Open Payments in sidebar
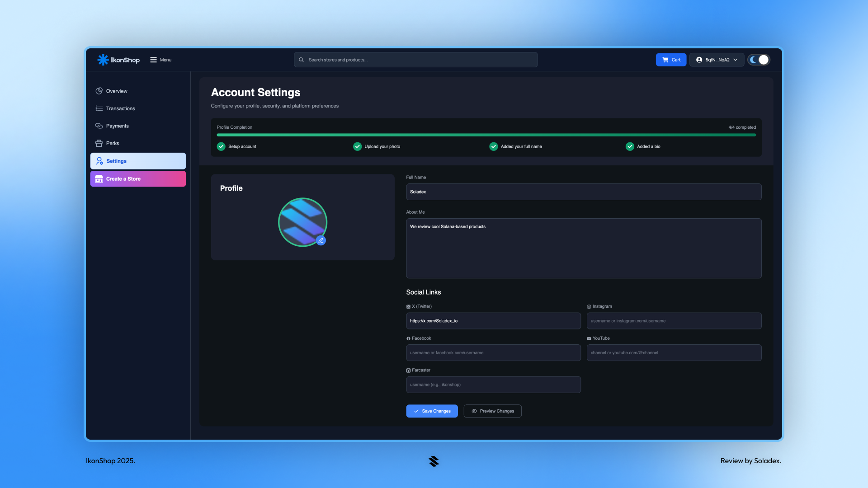The width and height of the screenshot is (868, 488). [x=138, y=126]
